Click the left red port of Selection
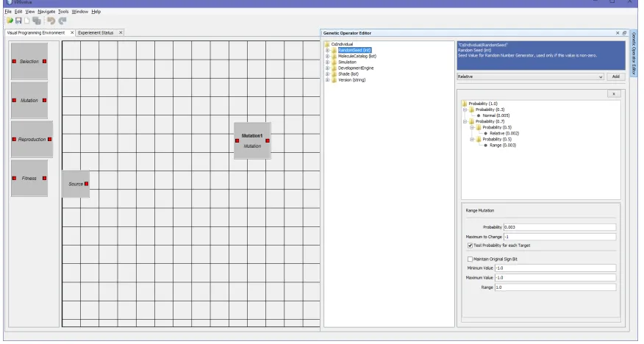This screenshot has height=344, width=644. (14, 61)
